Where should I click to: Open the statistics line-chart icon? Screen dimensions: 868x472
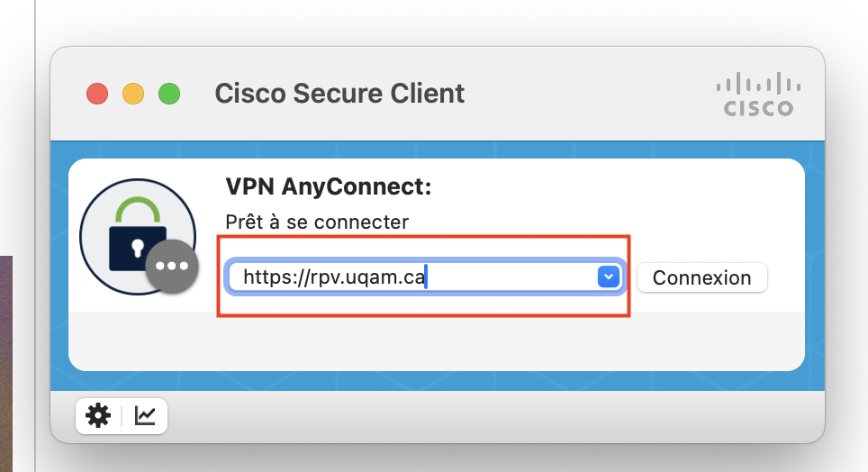(x=145, y=415)
